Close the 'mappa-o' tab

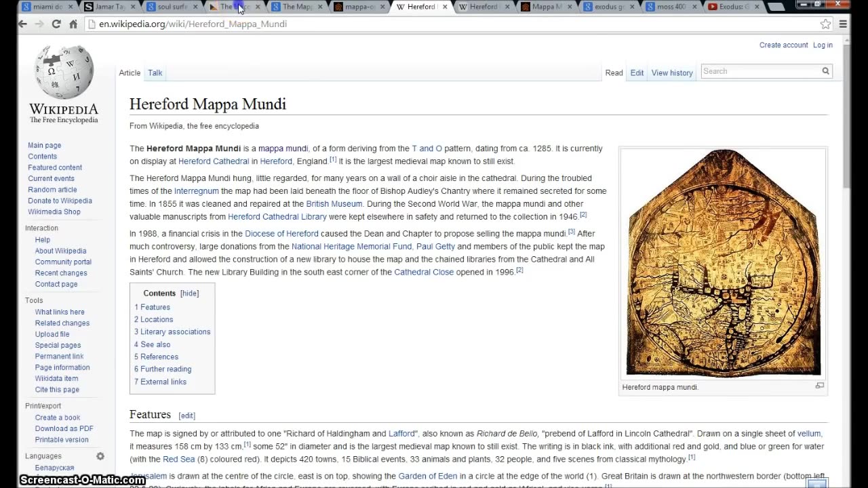[x=382, y=7]
